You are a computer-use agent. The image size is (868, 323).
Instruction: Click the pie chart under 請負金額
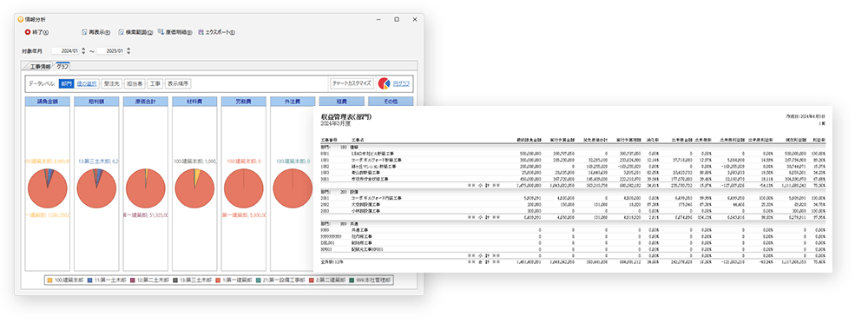pyautogui.click(x=47, y=188)
